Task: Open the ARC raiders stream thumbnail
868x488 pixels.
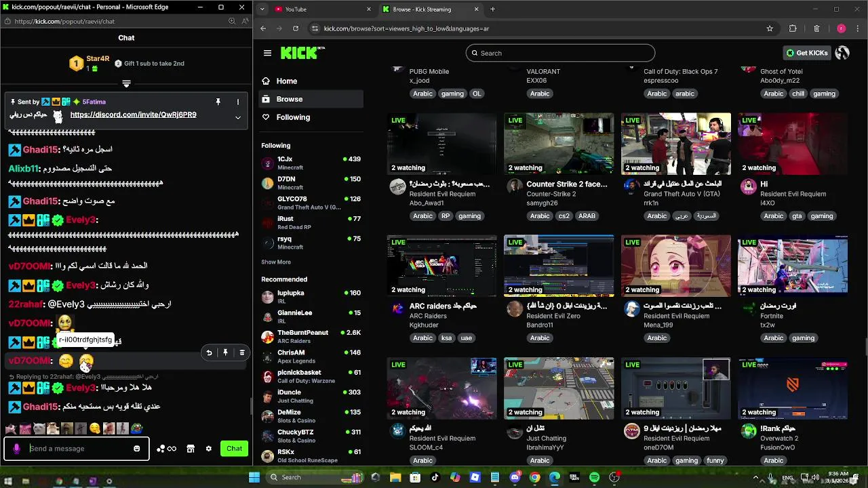Action: click(x=442, y=266)
